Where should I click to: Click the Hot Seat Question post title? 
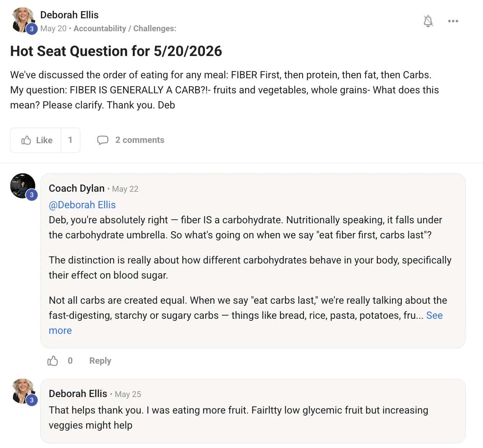click(116, 51)
